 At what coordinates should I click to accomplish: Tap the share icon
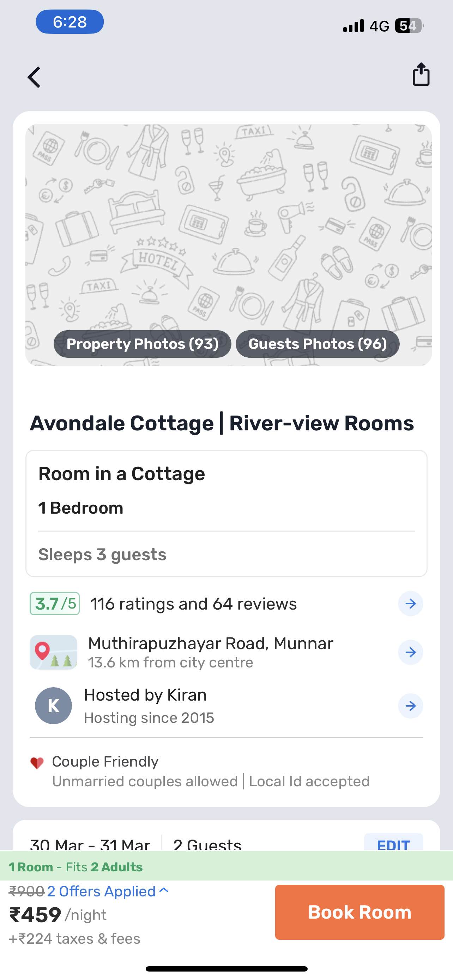[x=421, y=74]
